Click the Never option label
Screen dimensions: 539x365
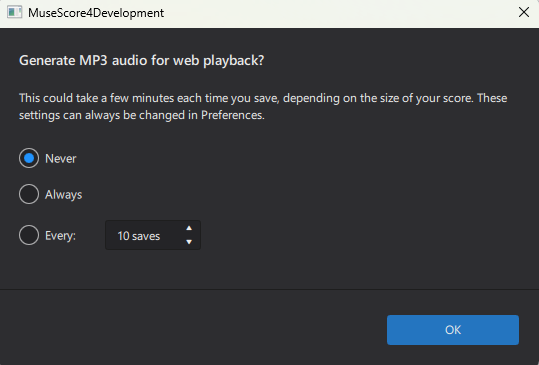tap(60, 158)
